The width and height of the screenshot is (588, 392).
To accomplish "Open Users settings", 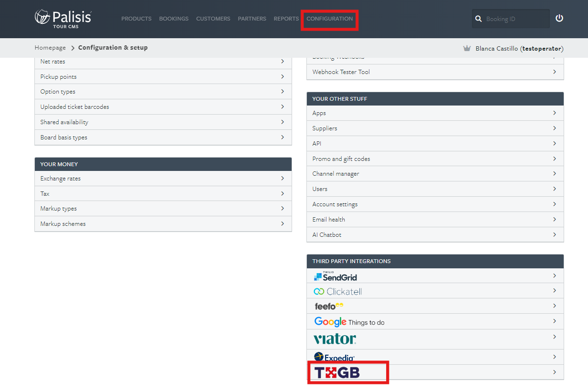I will [x=435, y=189].
